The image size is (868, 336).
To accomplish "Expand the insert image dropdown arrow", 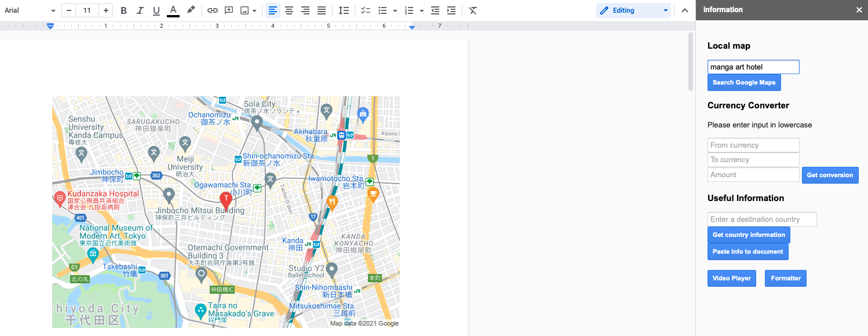I will [x=254, y=10].
